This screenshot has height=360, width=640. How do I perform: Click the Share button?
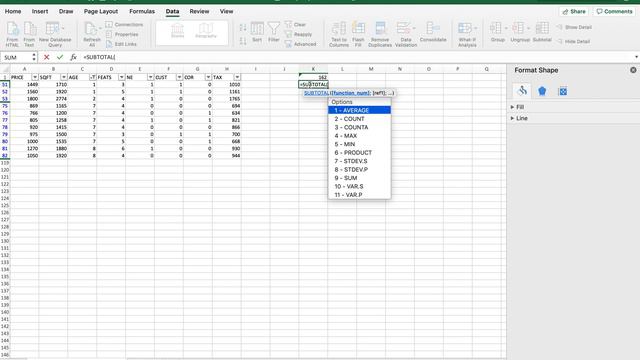tap(574, 11)
